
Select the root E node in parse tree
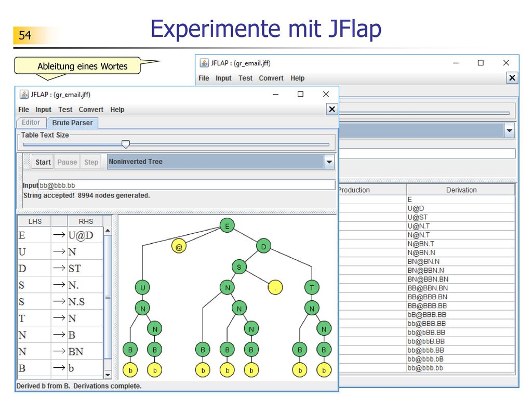click(227, 225)
